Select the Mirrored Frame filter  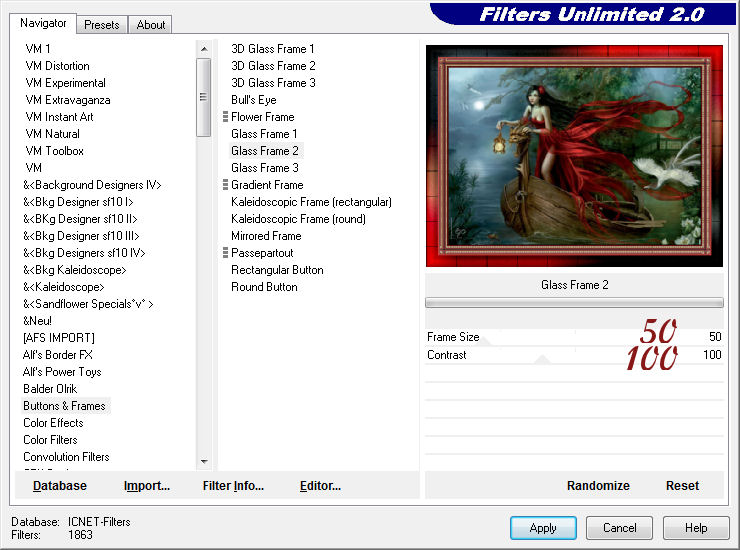point(266,236)
